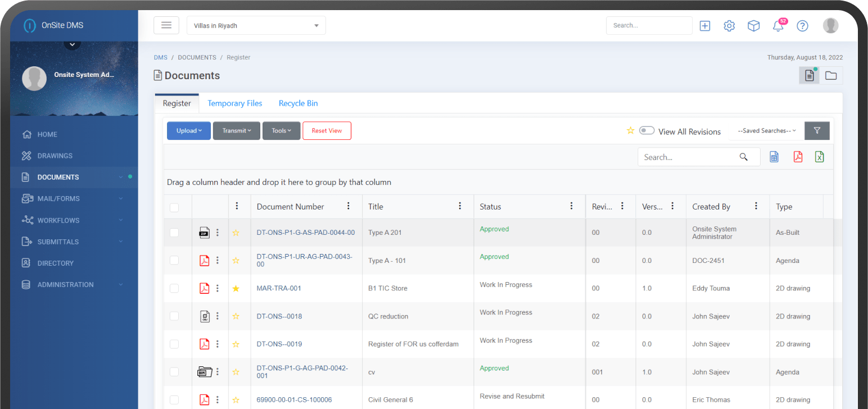Switch to document list view icon
This screenshot has height=409, width=868.
point(810,75)
